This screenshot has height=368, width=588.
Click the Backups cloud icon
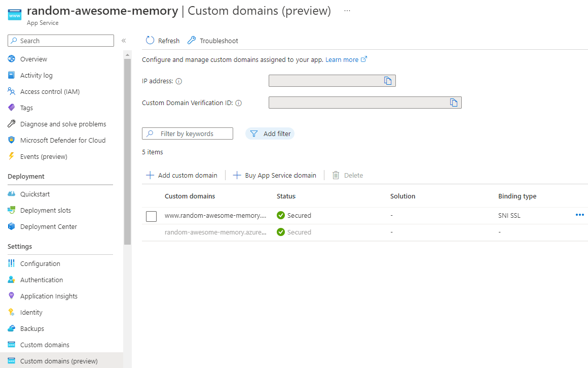point(11,328)
